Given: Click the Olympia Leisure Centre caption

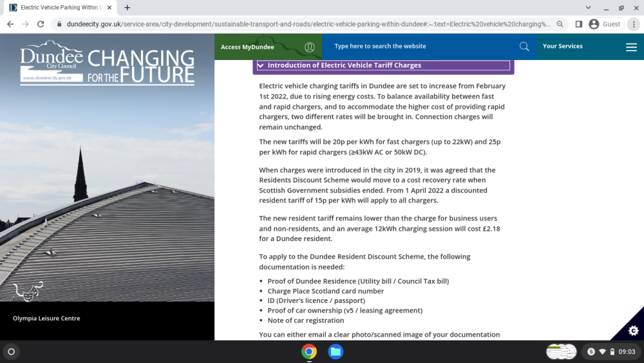Looking at the screenshot, I should click(x=46, y=319).
